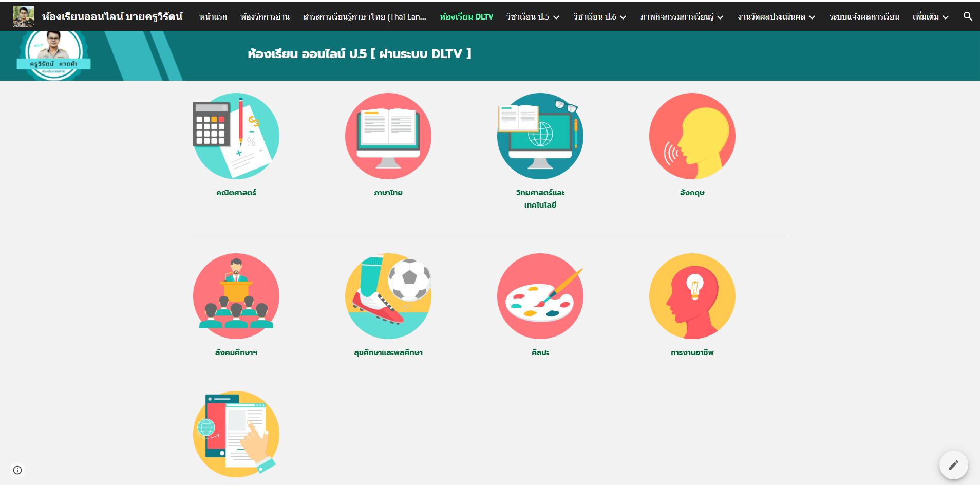Open the page info icon
Viewport: 980px width, 485px height.
(x=17, y=470)
